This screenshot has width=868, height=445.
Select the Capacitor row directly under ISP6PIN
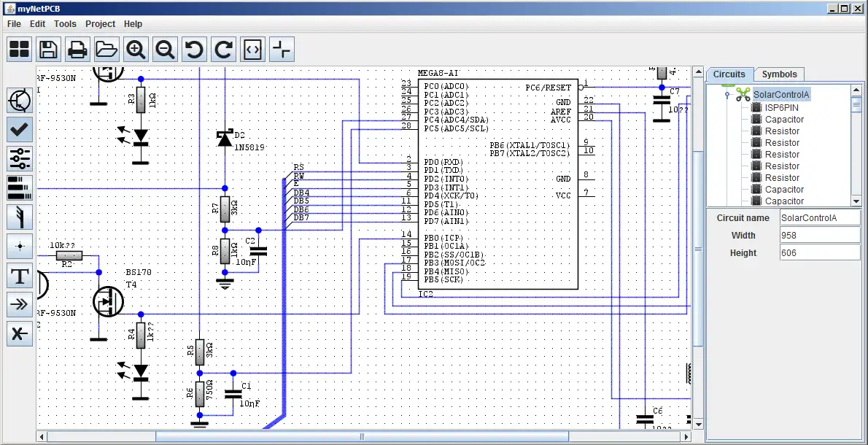pyautogui.click(x=784, y=119)
